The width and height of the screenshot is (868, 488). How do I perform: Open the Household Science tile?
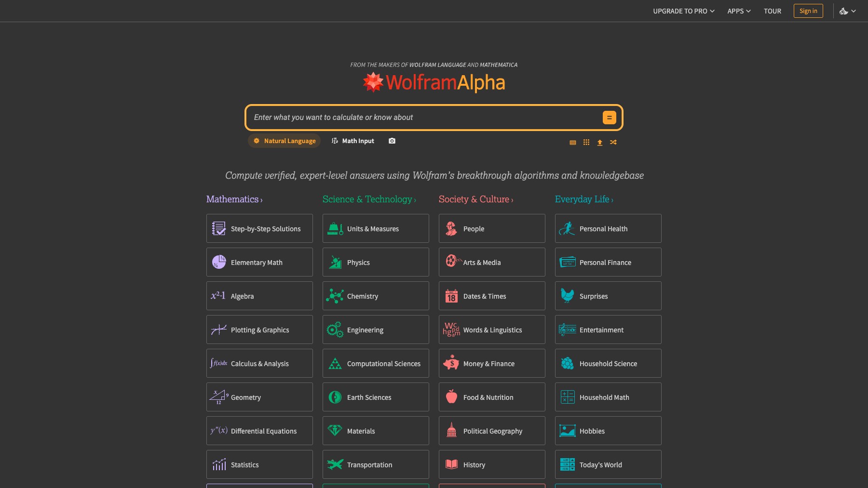point(608,363)
